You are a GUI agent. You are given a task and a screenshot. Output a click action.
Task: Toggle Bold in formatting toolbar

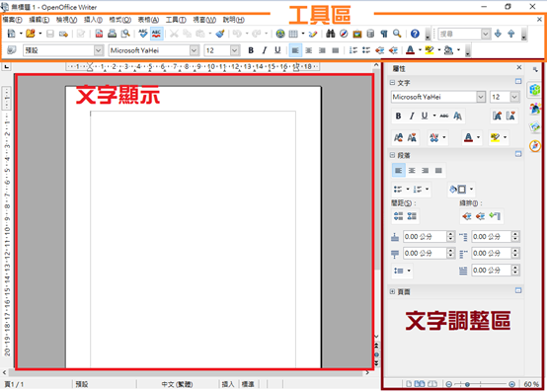click(x=251, y=50)
